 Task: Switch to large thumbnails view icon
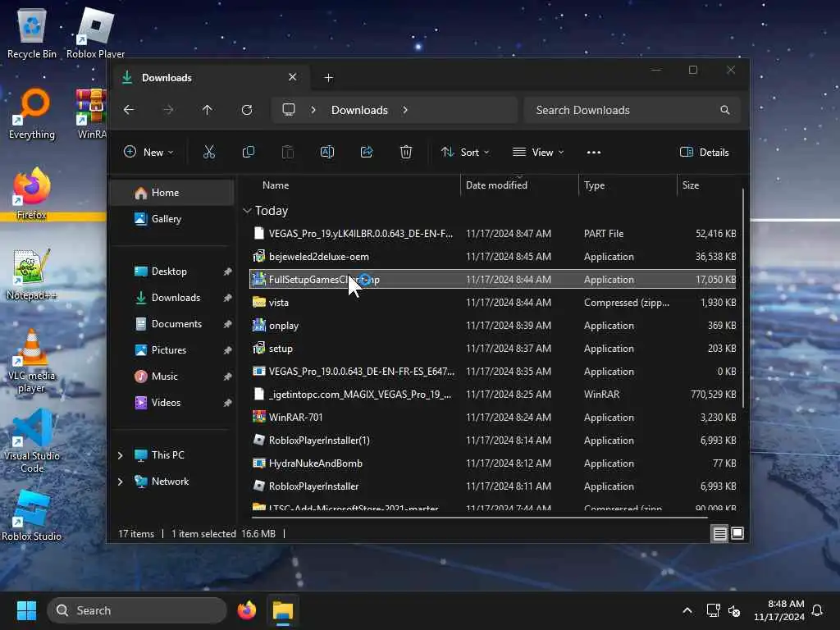[x=737, y=533]
